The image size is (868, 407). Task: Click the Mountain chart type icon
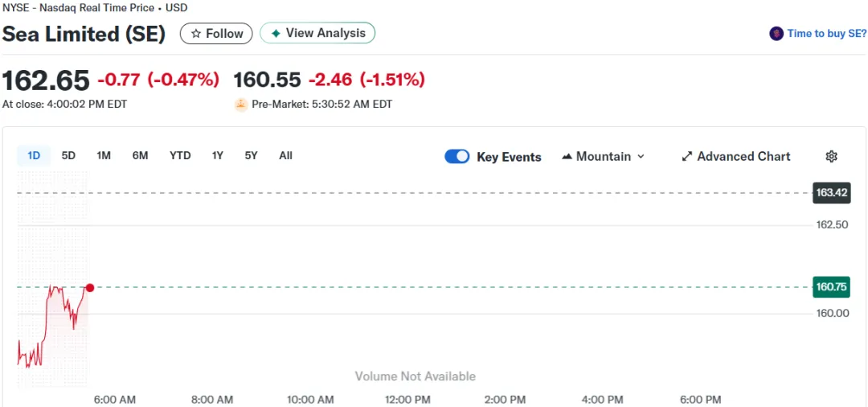tap(567, 156)
